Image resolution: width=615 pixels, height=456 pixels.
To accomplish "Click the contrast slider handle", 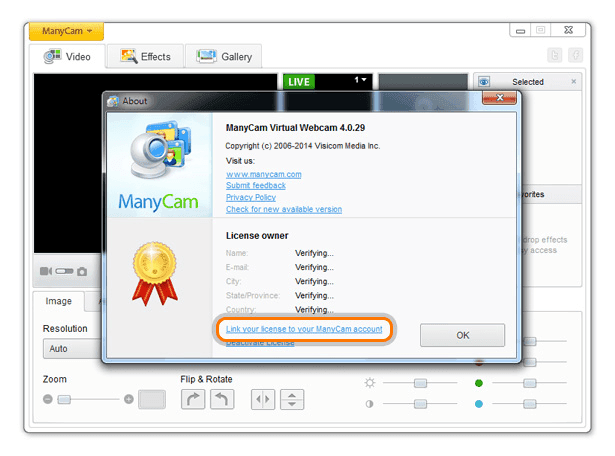I will 420,404.
